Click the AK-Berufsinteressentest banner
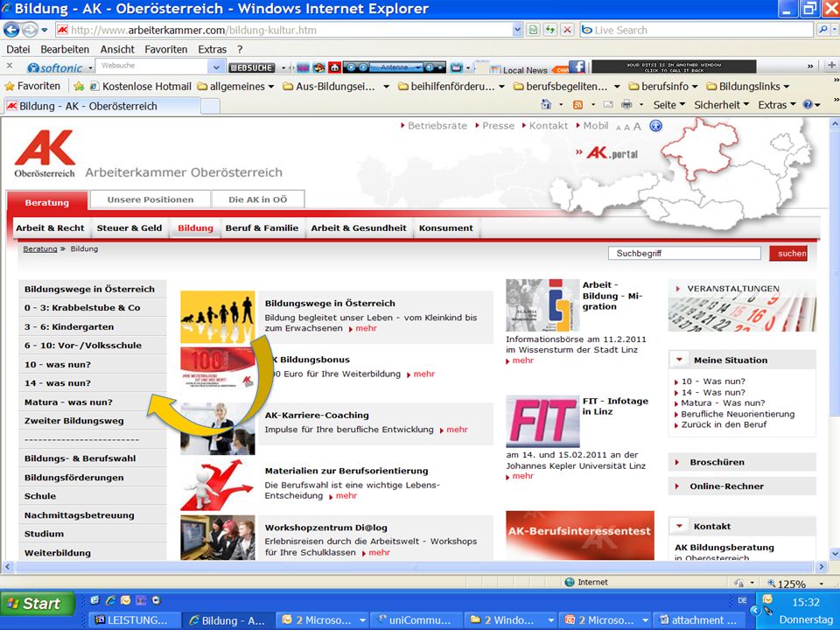 579,535
